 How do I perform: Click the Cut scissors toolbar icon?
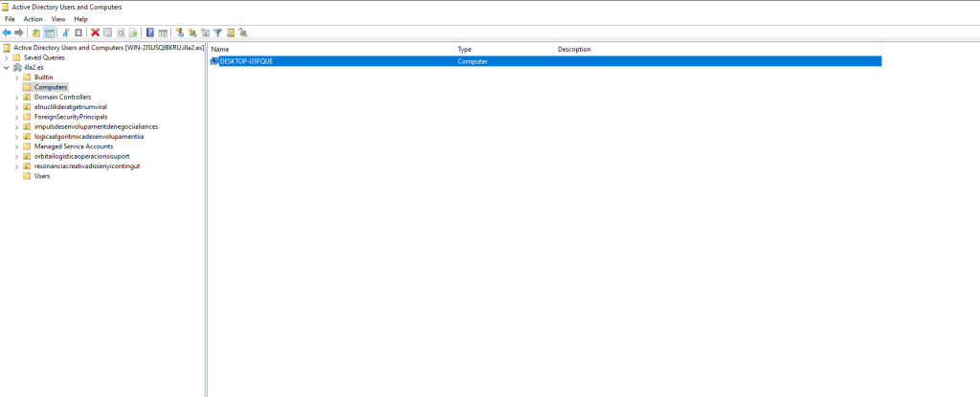pos(65,33)
